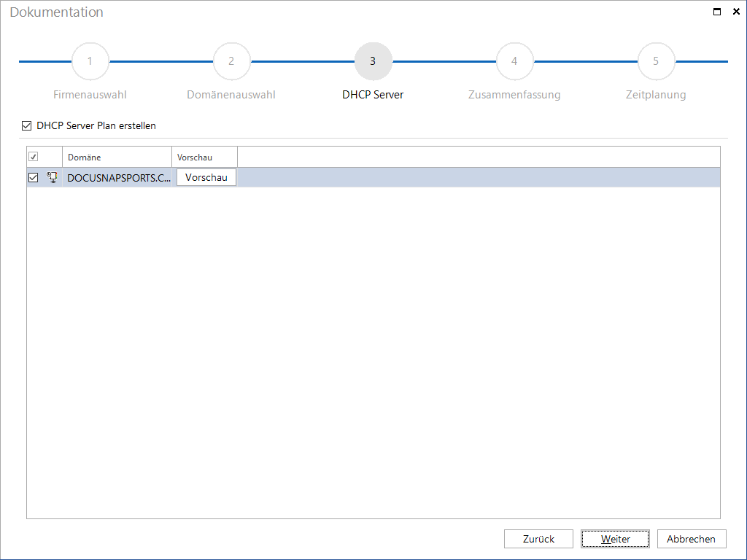This screenshot has height=560, width=747.
Task: Jump to step 1 Firmenauswahl circle
Action: click(x=90, y=61)
